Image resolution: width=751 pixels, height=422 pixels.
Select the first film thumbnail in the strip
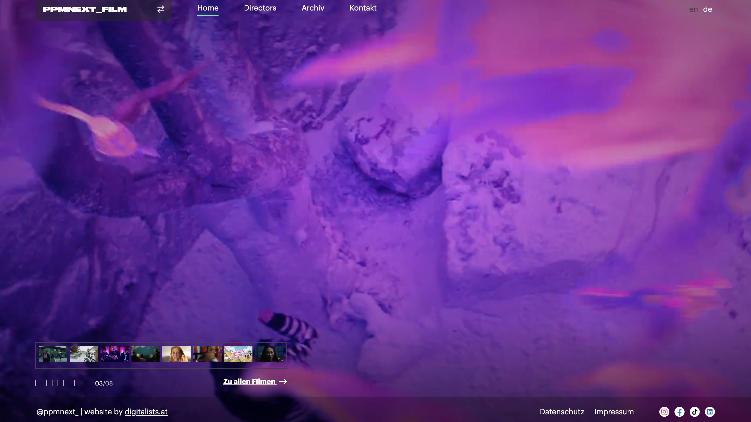pyautogui.click(x=53, y=354)
